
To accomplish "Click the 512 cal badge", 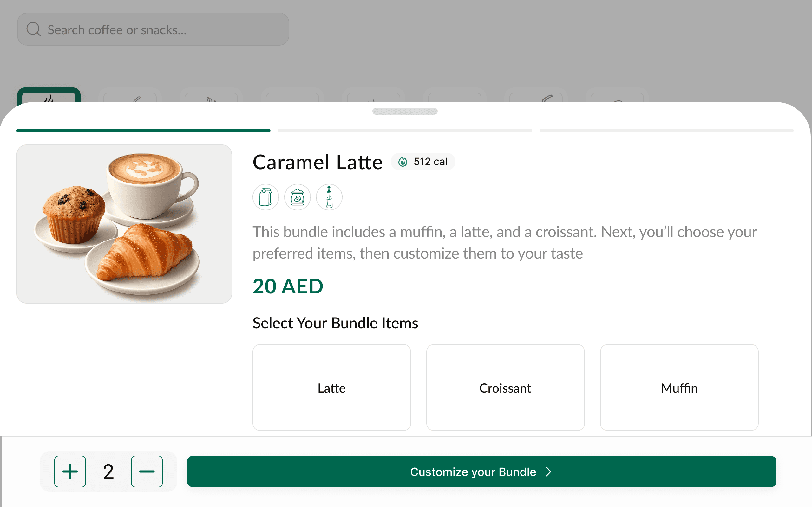I will pos(423,162).
